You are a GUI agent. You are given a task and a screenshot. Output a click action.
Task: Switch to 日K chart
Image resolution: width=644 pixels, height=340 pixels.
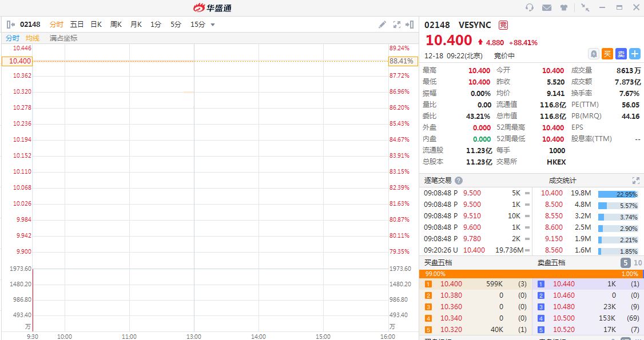(96, 25)
